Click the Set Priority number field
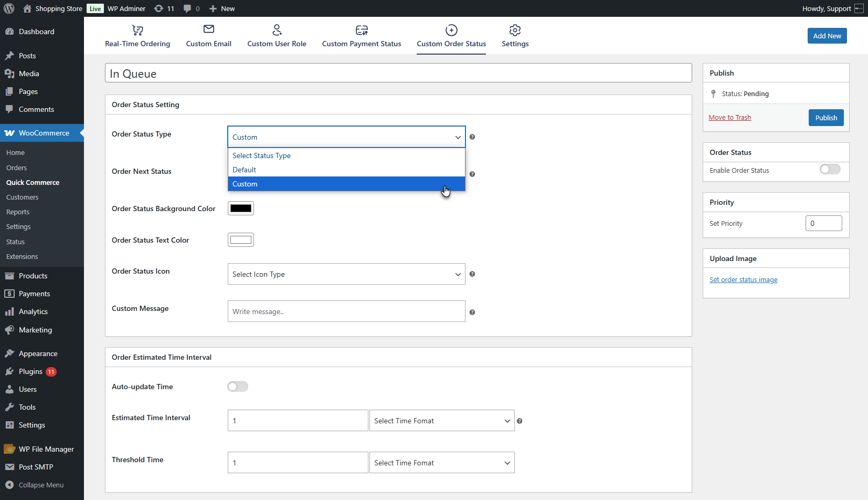 pyautogui.click(x=823, y=223)
